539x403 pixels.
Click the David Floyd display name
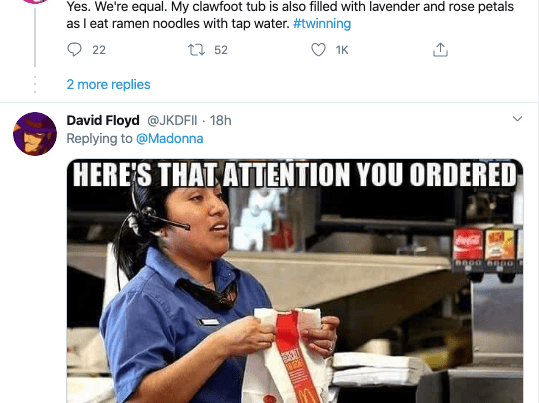(103, 121)
